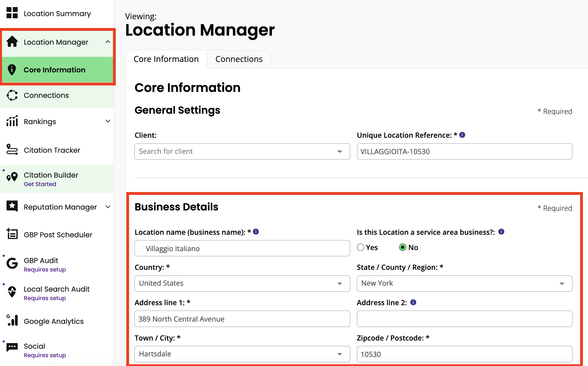Screen dimensions: 588x366
Task: Select Core Information sidebar item
Action: click(x=57, y=70)
